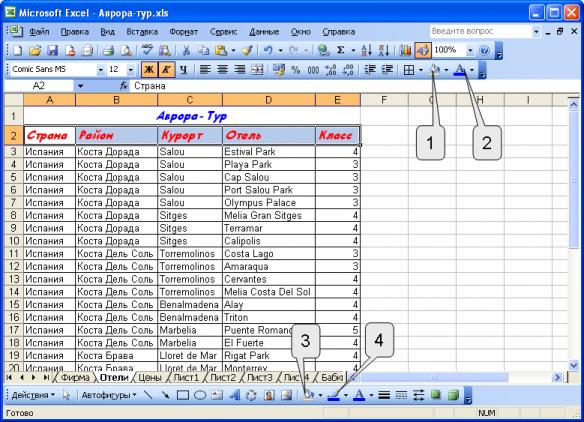
Task: Apply Percent Style with the % icon
Action: (x=296, y=70)
